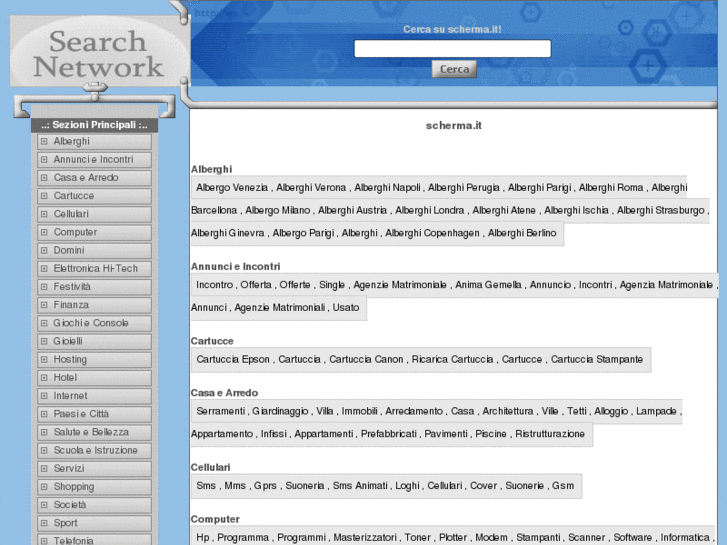This screenshot has height=545, width=727.
Task: Click the Alberghi Berlino link
Action: [522, 233]
